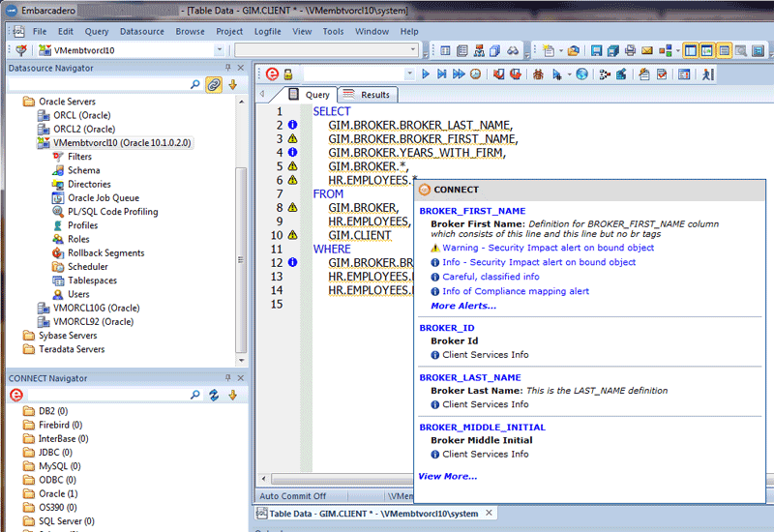This screenshot has height=532, width=774.
Task: Click the BROKER_LAST_NAME link in popup
Action: pos(470,377)
